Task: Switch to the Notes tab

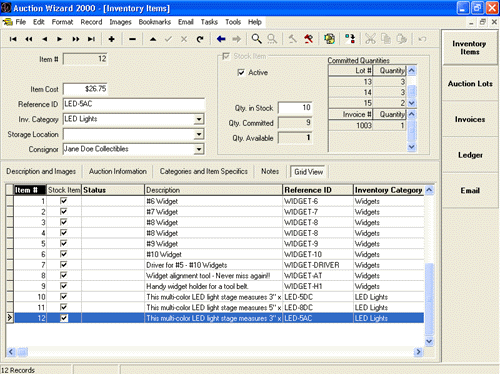Action: point(270,171)
